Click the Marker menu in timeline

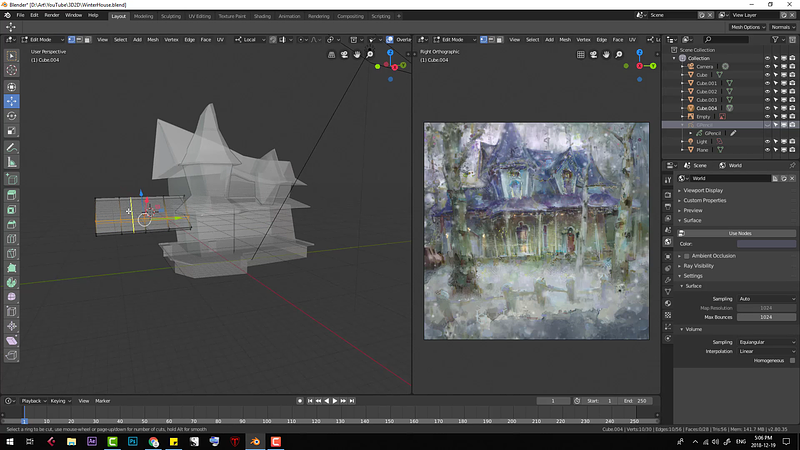pos(103,401)
